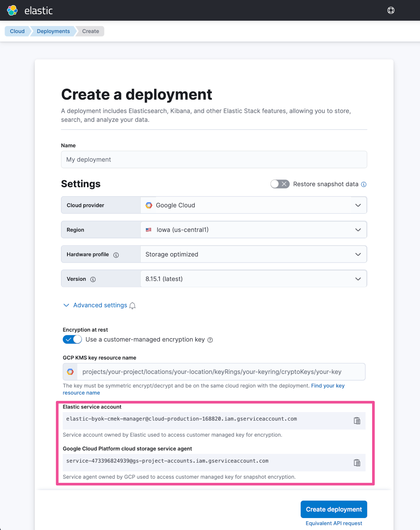Collapse the Advanced settings section
This screenshot has width=420, height=530.
pos(95,305)
